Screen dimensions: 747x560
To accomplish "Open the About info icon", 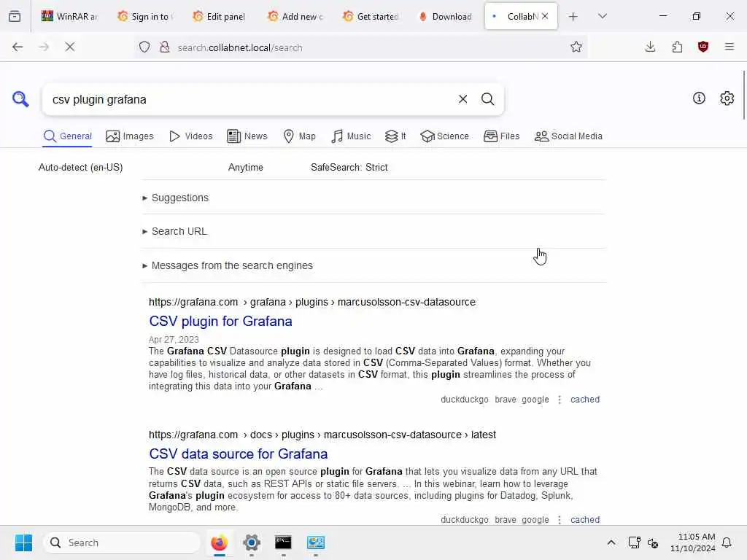I will (x=699, y=98).
